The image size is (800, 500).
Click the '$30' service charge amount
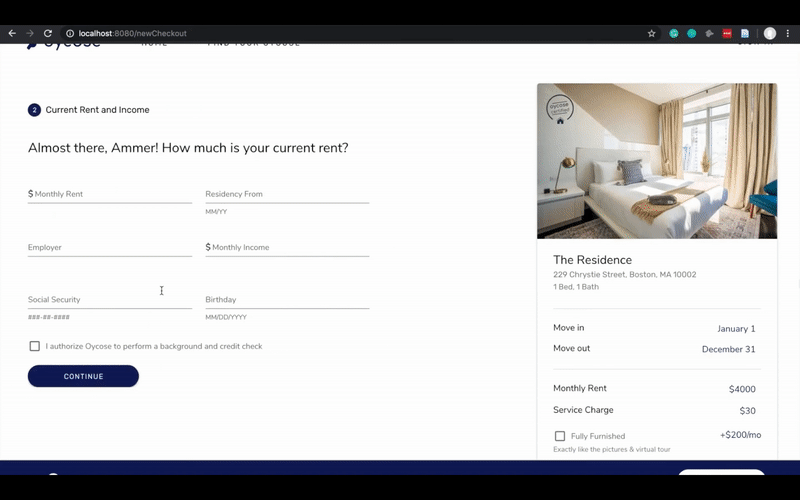tap(747, 410)
